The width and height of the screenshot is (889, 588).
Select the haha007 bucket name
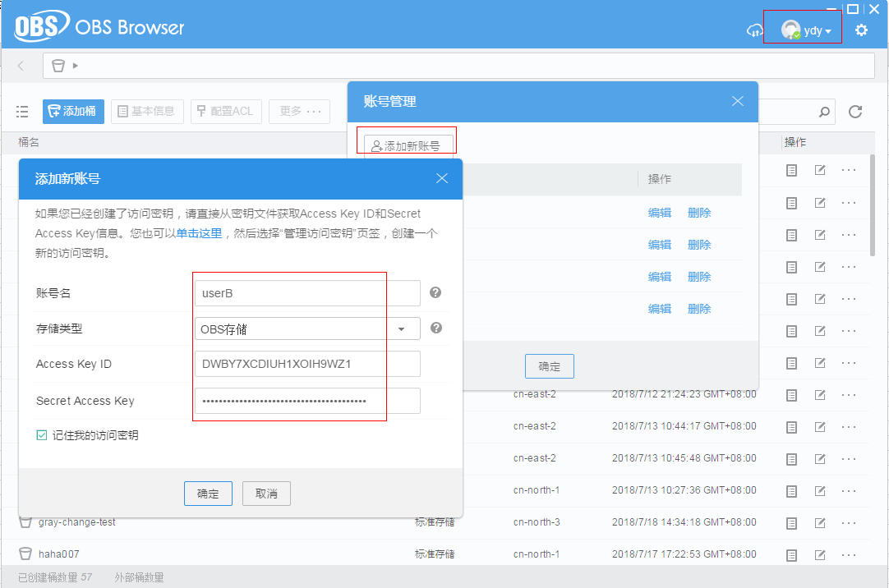59,554
